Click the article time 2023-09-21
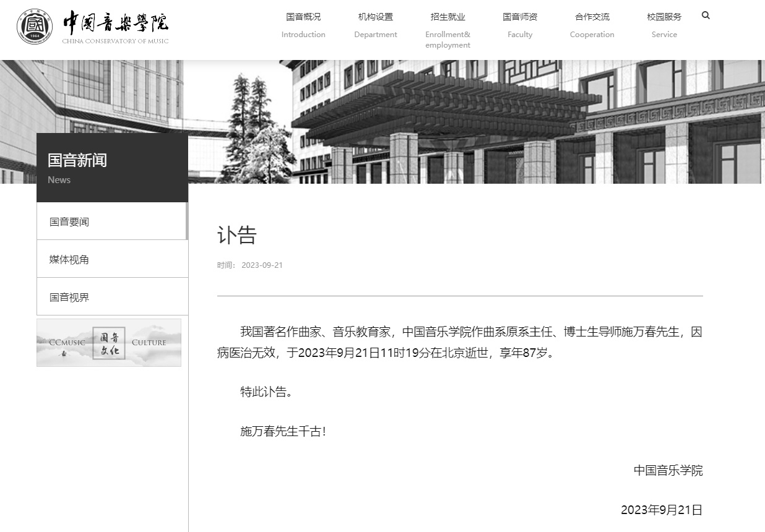Screen dimensions: 765x532 coord(261,265)
